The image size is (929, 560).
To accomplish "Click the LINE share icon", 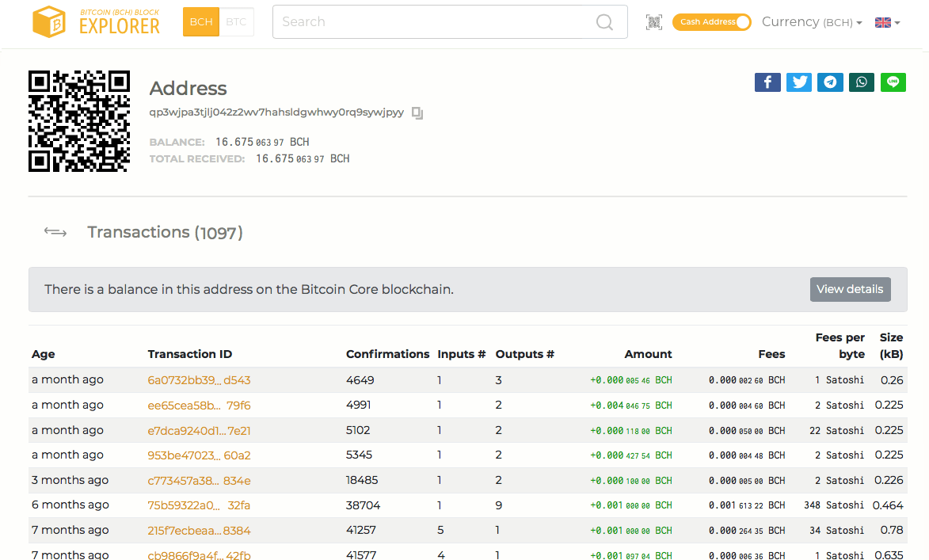I will click(893, 82).
